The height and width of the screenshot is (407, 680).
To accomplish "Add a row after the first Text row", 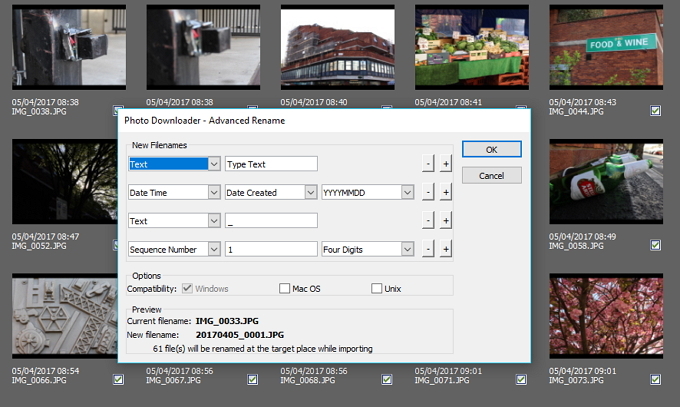I will pos(445,164).
